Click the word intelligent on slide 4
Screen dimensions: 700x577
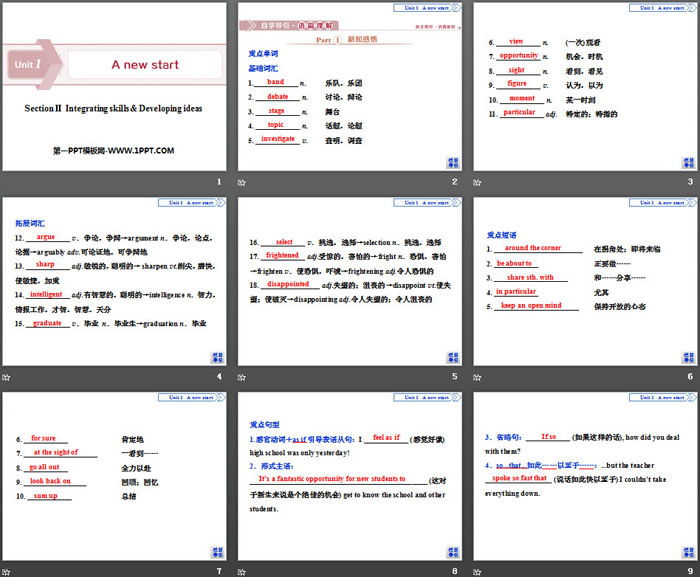tap(46, 294)
